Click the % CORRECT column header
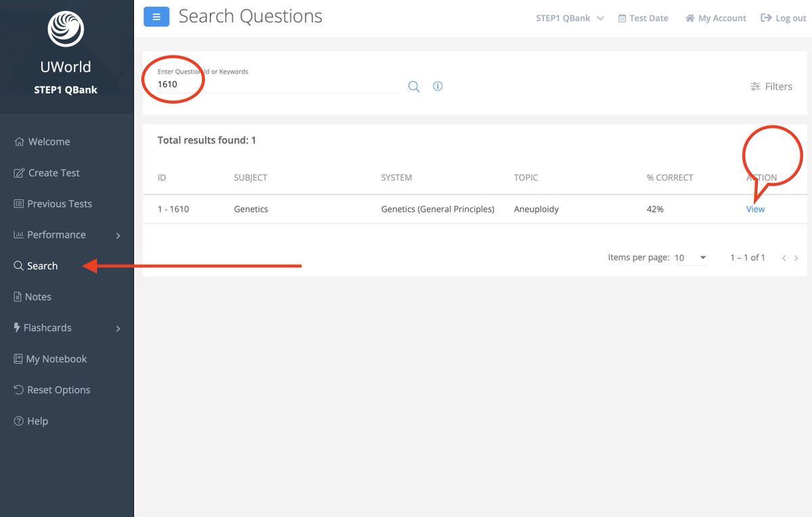Image resolution: width=812 pixels, height=517 pixels. (670, 177)
